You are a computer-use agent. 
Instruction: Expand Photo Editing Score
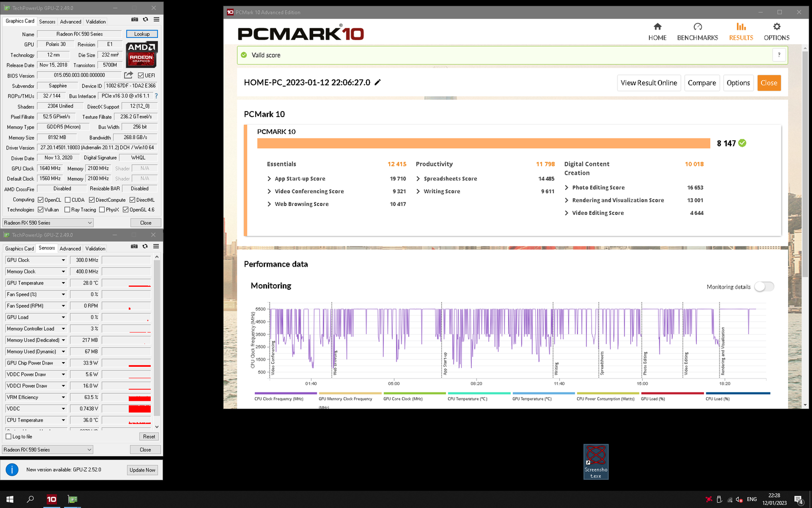pyautogui.click(x=567, y=188)
